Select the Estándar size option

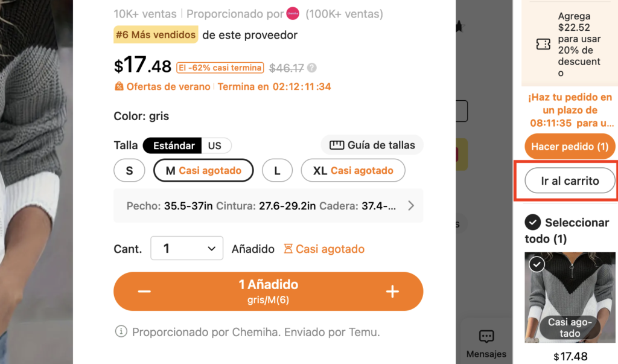point(174,145)
